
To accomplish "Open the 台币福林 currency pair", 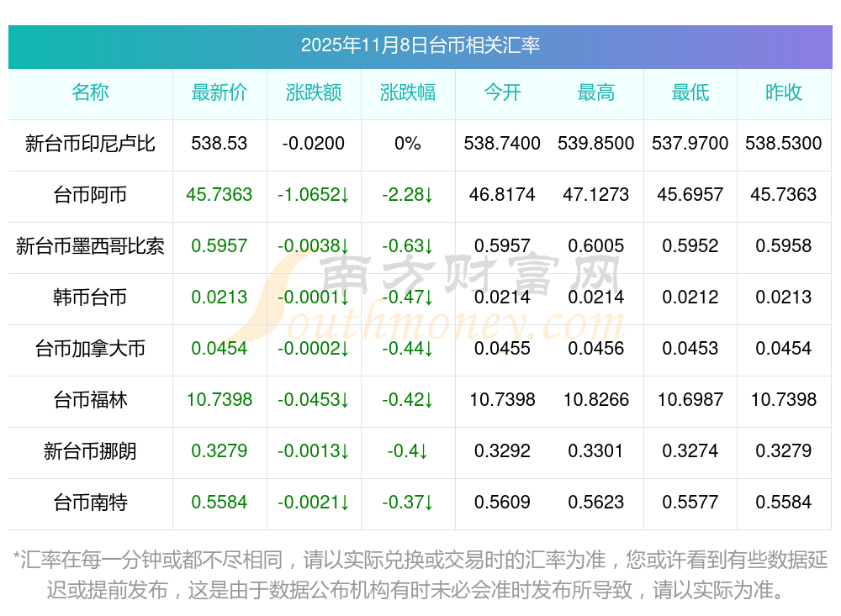I will pyautogui.click(x=90, y=400).
